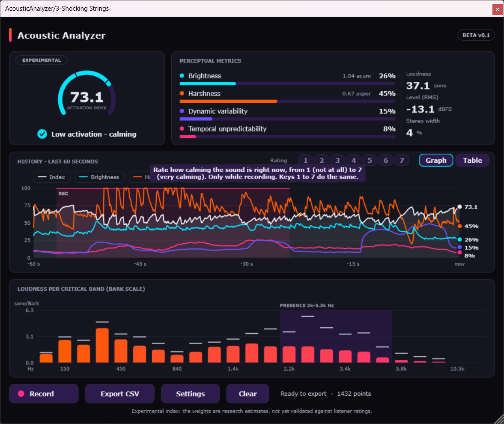This screenshot has width=504, height=424.
Task: Click the Experimental index disclaimer footer text
Action: [252, 411]
